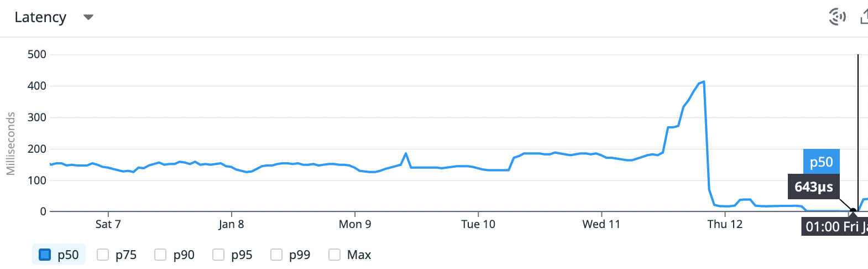Show the Max latency series
Image resolution: width=868 pixels, height=269 pixels.
tap(334, 255)
